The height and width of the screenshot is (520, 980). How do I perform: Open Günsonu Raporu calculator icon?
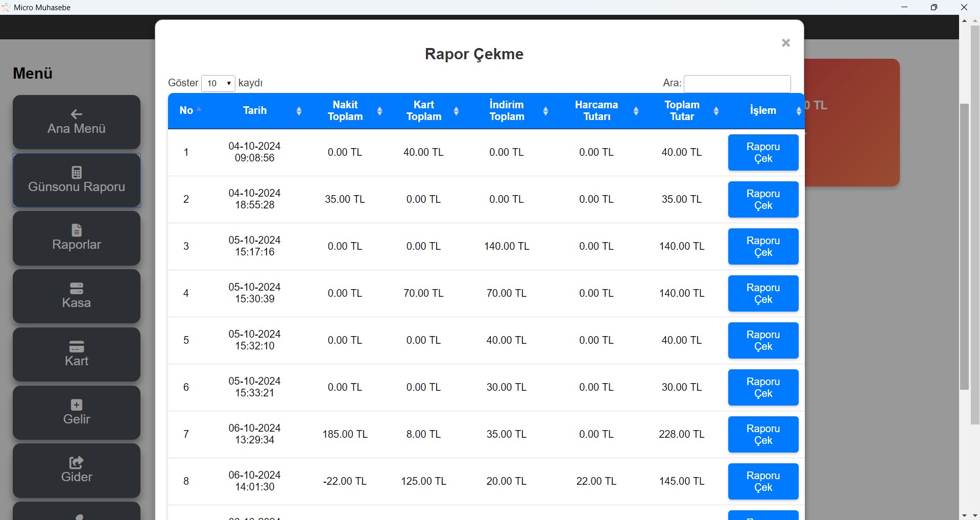(77, 172)
